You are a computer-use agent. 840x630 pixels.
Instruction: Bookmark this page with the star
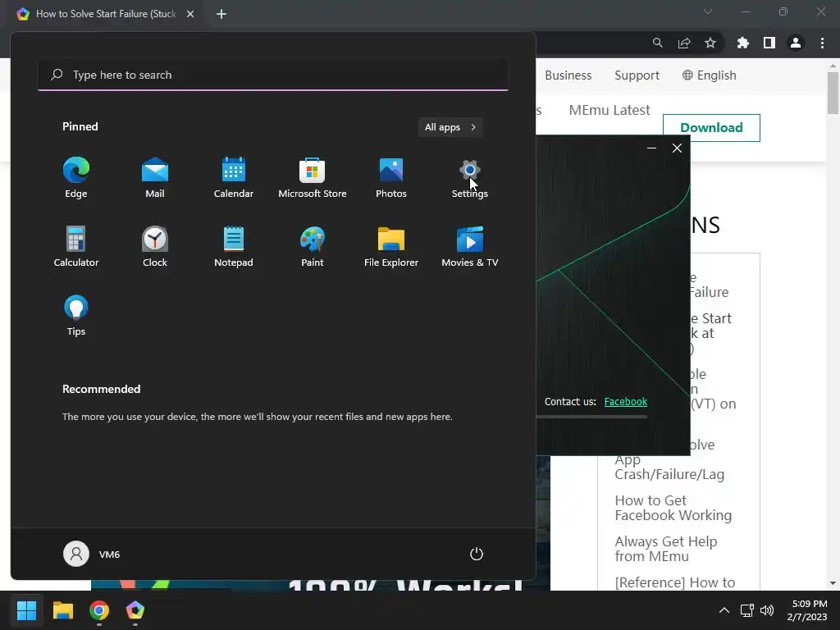710,43
